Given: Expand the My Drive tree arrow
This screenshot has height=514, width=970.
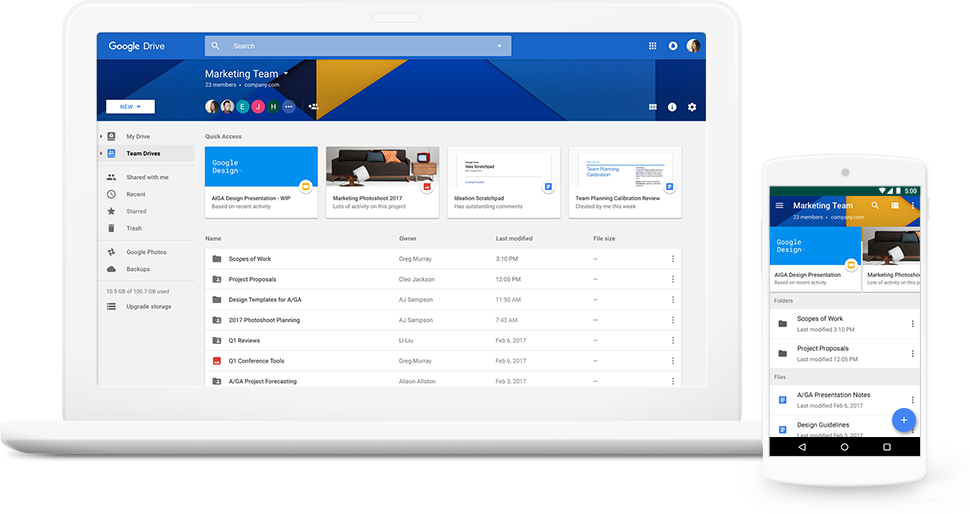Looking at the screenshot, I should click(101, 136).
